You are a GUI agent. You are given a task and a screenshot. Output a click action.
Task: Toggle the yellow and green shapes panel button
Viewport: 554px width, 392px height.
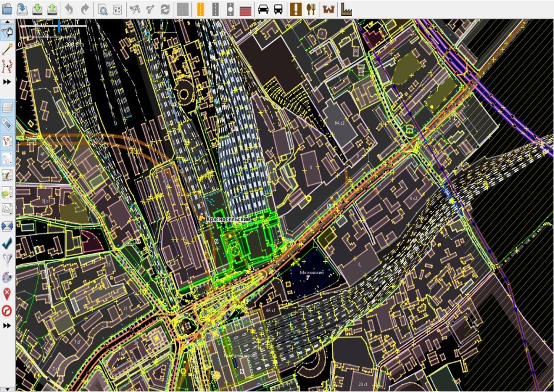pyautogui.click(x=7, y=192)
